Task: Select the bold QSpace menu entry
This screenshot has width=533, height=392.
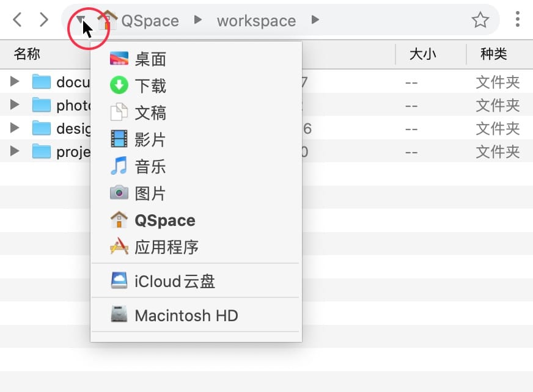Action: [164, 220]
